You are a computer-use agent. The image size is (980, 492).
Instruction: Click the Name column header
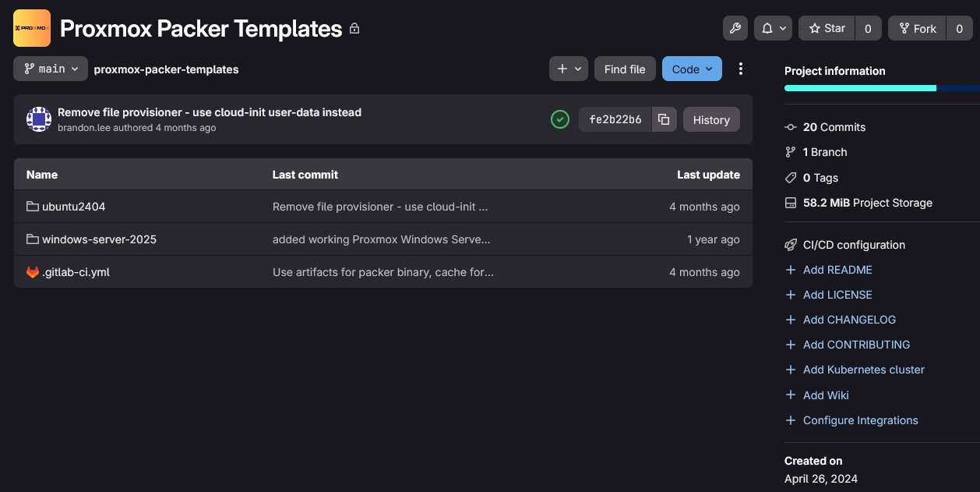(42, 175)
